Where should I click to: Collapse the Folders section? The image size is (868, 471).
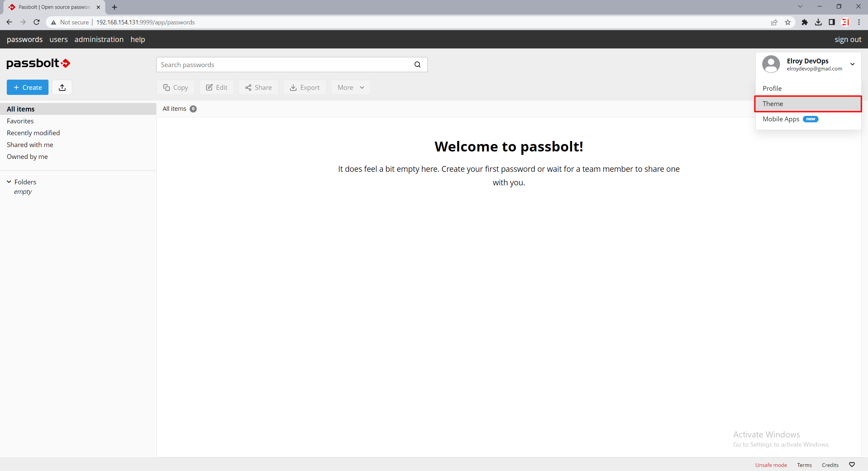click(9, 182)
